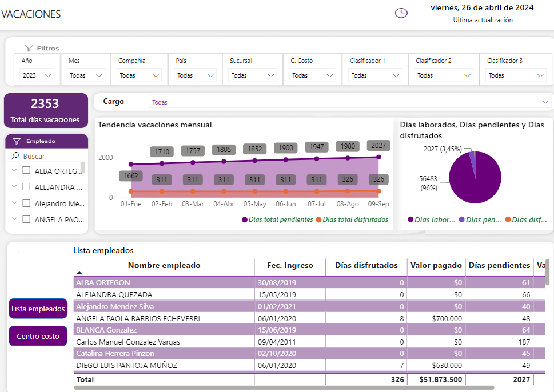Switch to the Lista empleados view

[38, 309]
